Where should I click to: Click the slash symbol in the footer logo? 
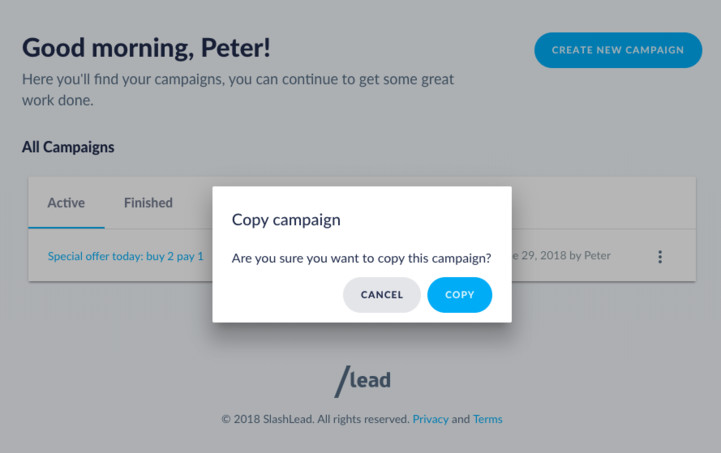342,382
